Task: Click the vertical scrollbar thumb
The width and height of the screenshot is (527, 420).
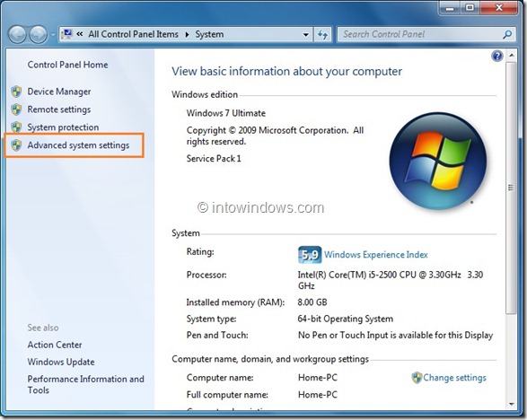Action: point(511,188)
